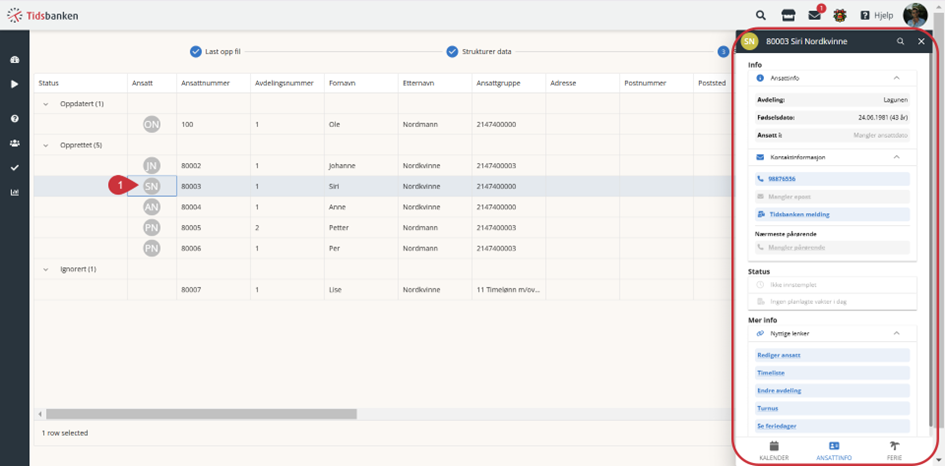Call phone number 98876556
The width and height of the screenshot is (945, 466).
click(x=832, y=179)
